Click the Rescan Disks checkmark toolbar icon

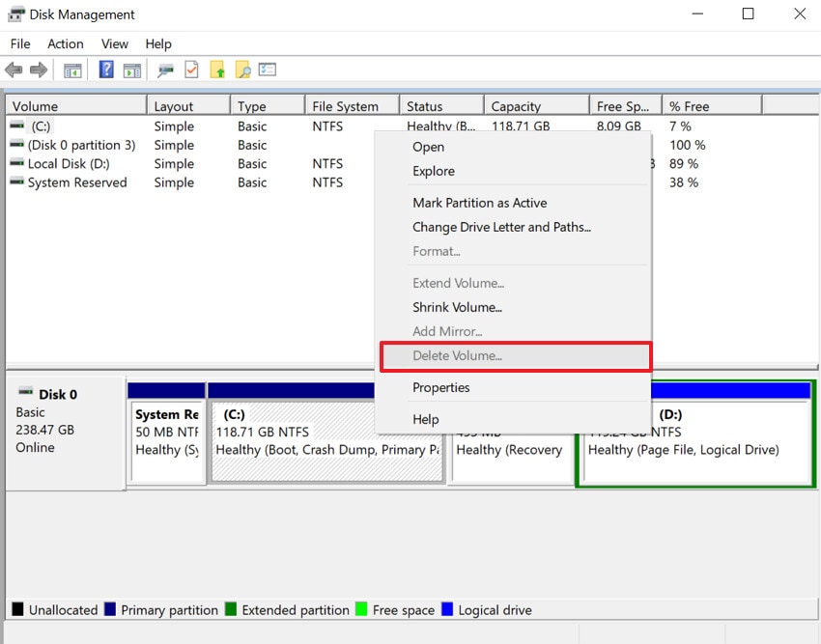191,70
